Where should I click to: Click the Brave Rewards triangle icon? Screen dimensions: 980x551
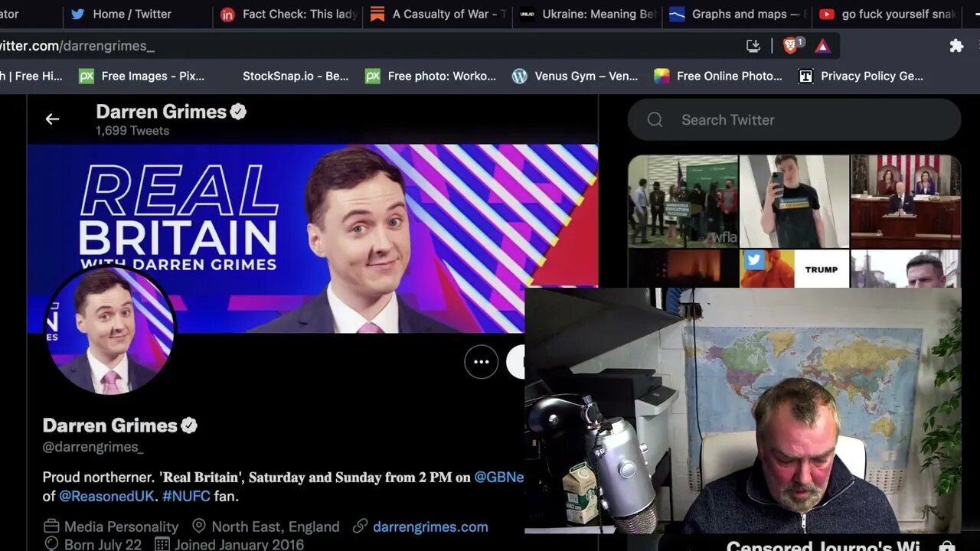tap(822, 46)
